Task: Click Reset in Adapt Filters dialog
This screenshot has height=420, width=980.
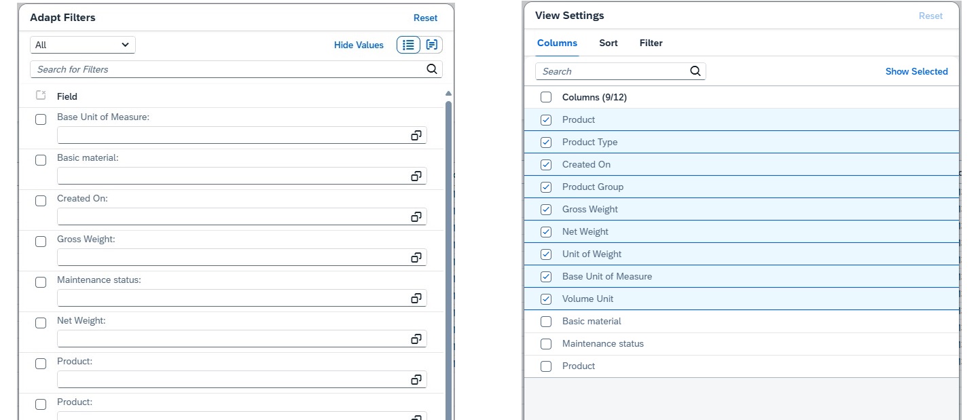Action: (425, 18)
